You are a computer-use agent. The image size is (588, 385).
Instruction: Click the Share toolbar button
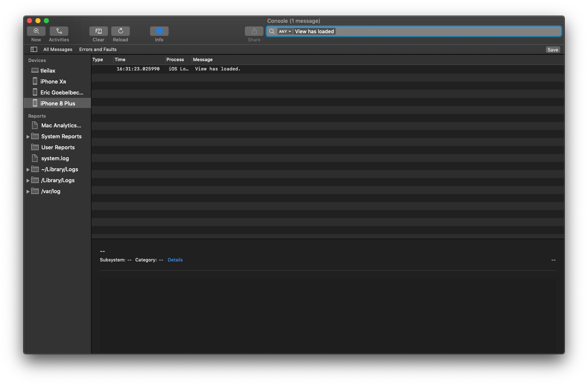coord(254,31)
